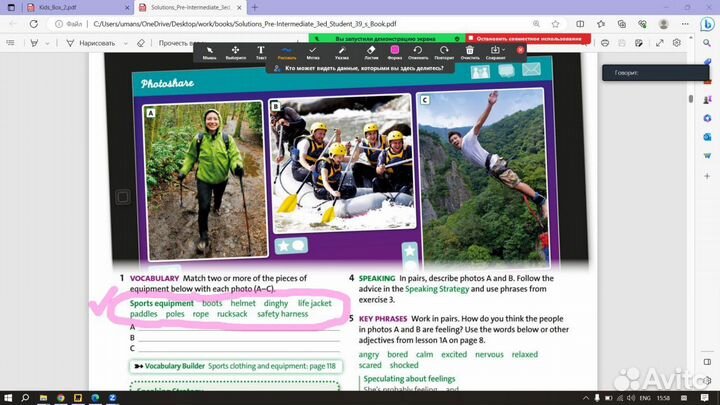Reload the current PDF page

(34, 24)
